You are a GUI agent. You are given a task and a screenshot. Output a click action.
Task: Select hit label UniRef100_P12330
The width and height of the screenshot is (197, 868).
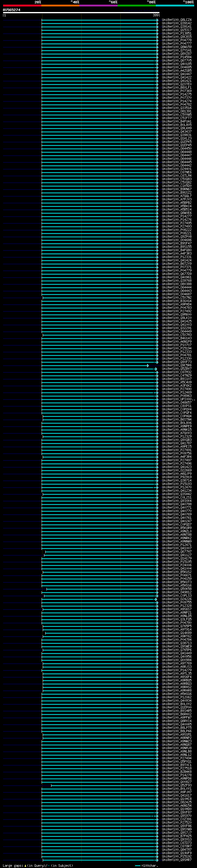(x=177, y=358)
